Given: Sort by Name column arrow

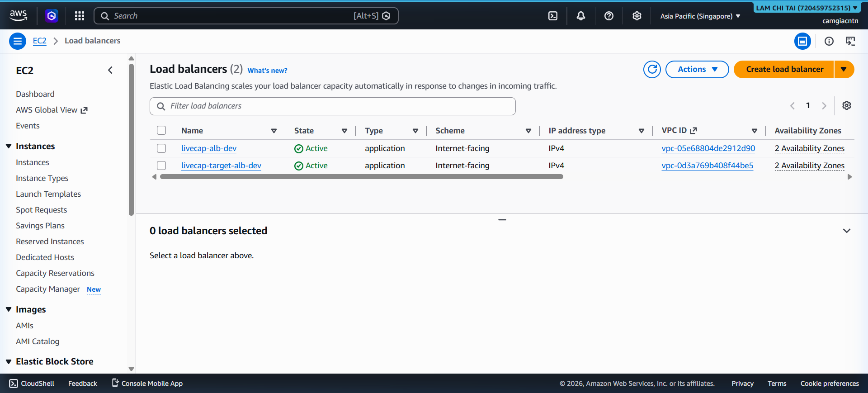Looking at the screenshot, I should point(274,131).
